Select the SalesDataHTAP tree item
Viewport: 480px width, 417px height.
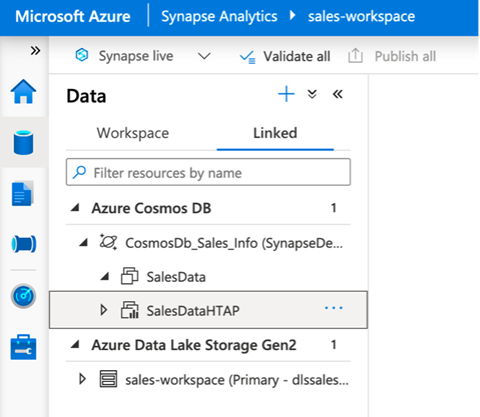pos(208,310)
